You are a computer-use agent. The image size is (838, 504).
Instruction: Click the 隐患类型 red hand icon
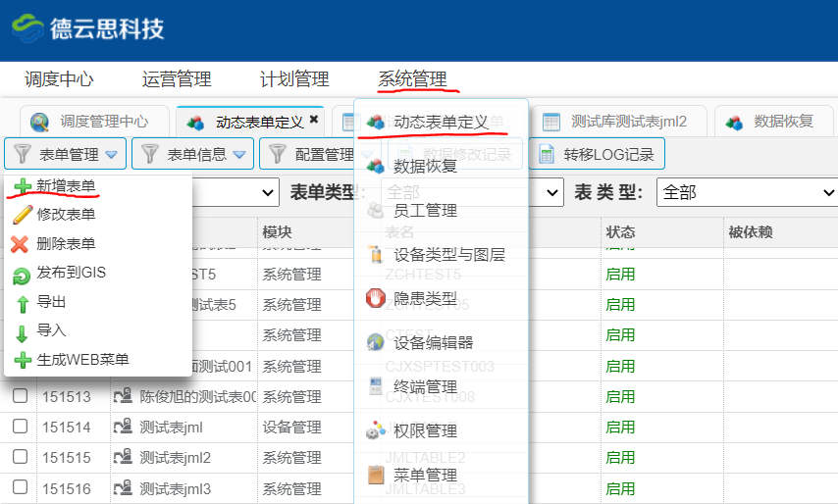point(375,298)
